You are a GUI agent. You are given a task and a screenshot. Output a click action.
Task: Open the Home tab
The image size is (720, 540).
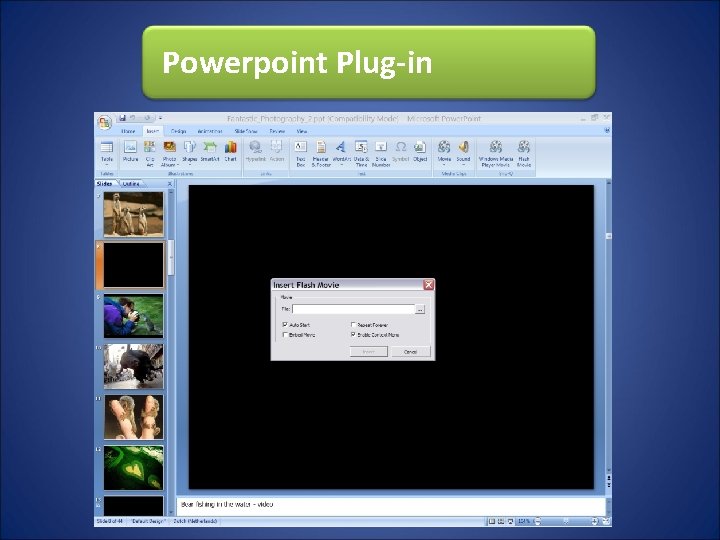tap(128, 131)
